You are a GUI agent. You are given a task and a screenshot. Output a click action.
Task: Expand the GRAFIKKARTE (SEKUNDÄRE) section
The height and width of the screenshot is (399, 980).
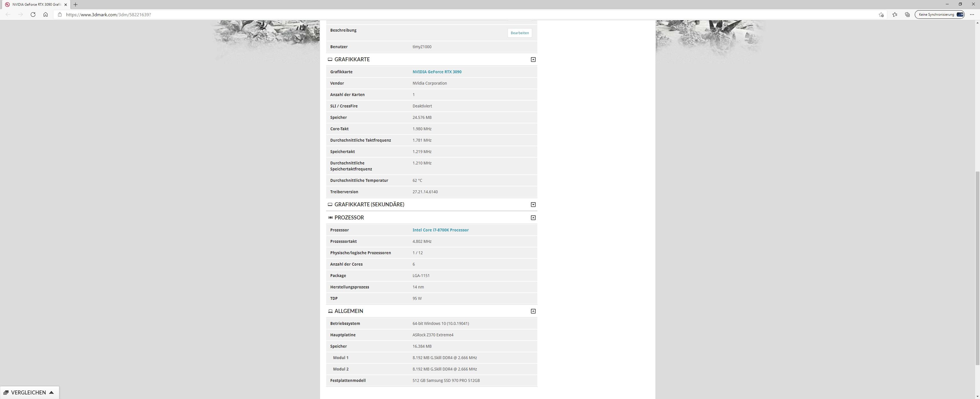point(533,204)
